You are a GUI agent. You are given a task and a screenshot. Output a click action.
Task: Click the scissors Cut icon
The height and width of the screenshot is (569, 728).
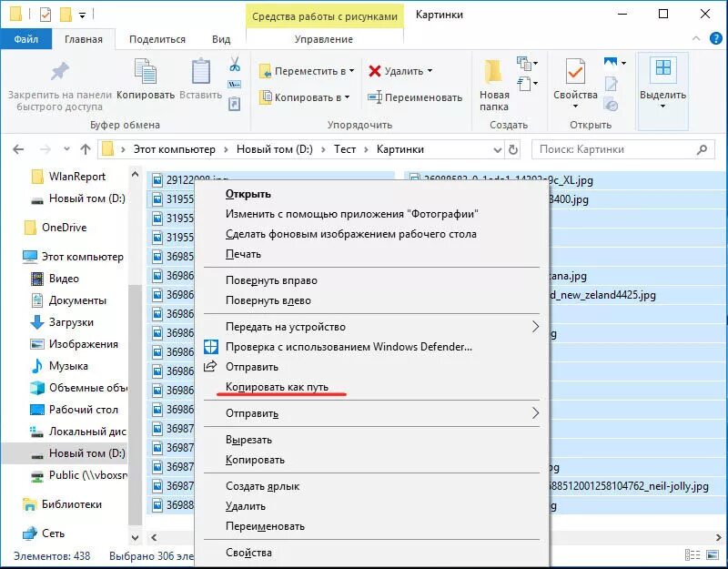tap(235, 64)
